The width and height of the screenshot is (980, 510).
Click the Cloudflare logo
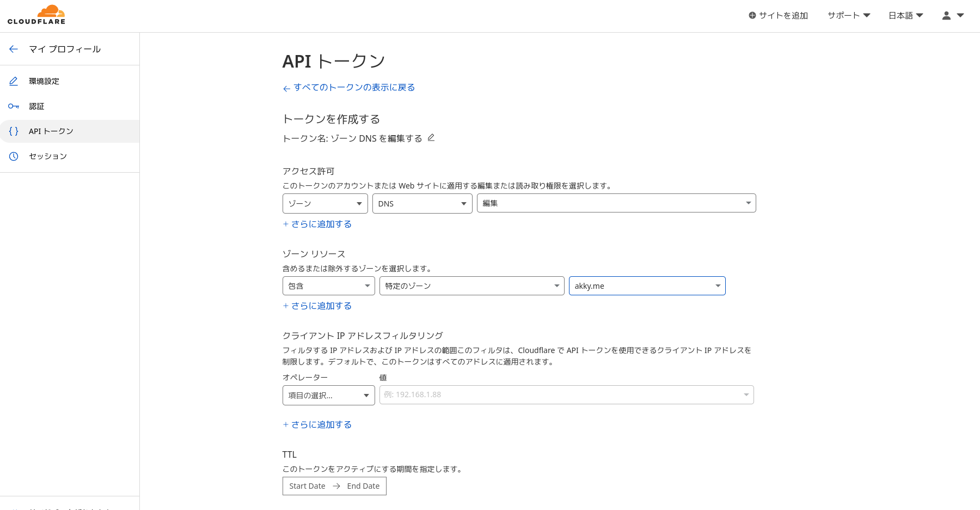[x=36, y=14]
